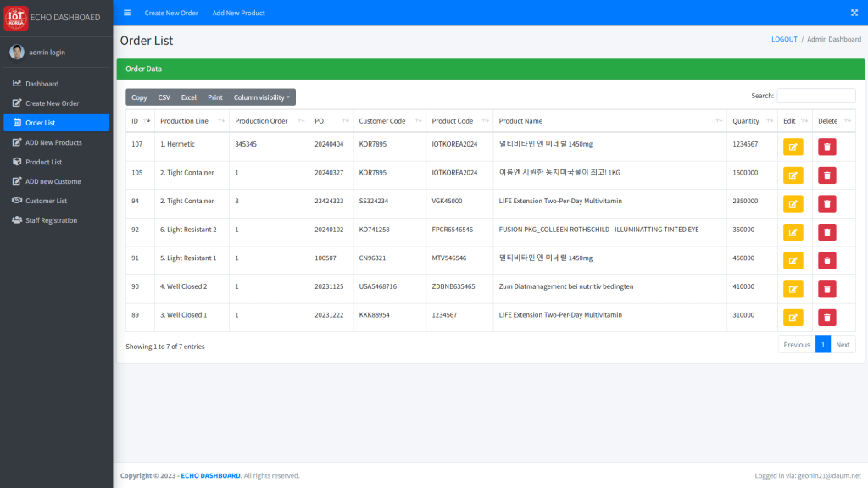The image size is (868, 488).
Task: Focus the Search input field
Action: [x=815, y=96]
